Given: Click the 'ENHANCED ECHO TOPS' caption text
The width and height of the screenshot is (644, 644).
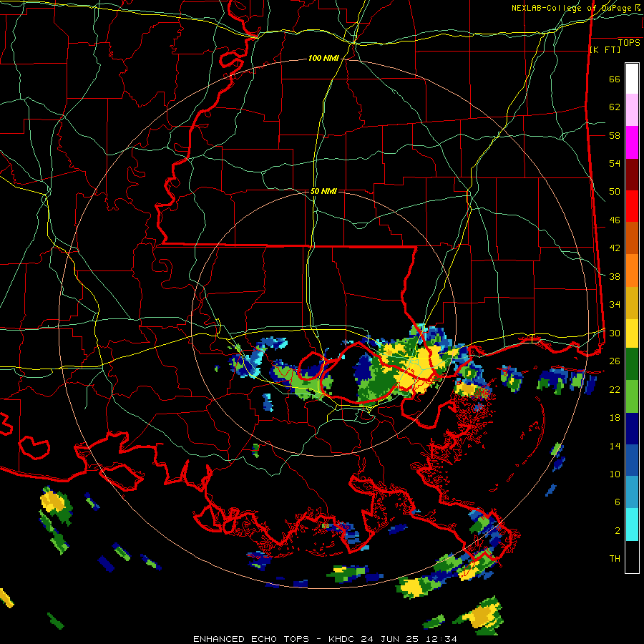Looking at the screenshot, I should coord(251,639).
